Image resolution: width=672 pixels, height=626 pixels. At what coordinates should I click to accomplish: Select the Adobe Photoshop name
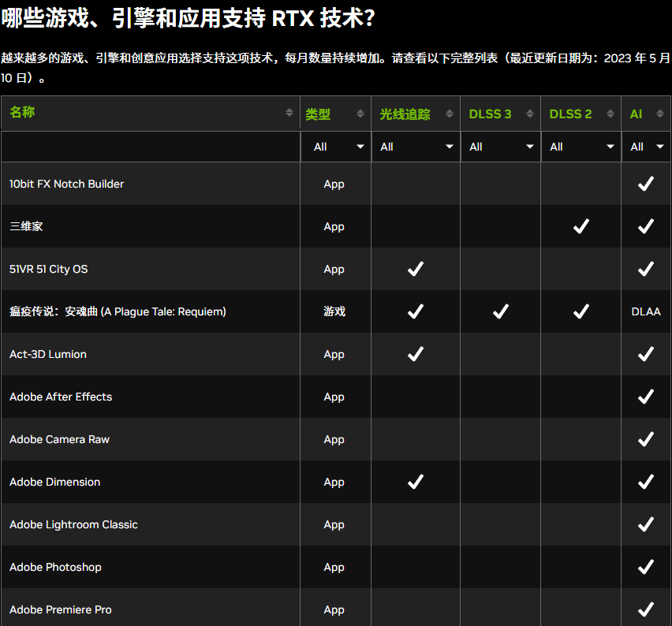click(55, 568)
